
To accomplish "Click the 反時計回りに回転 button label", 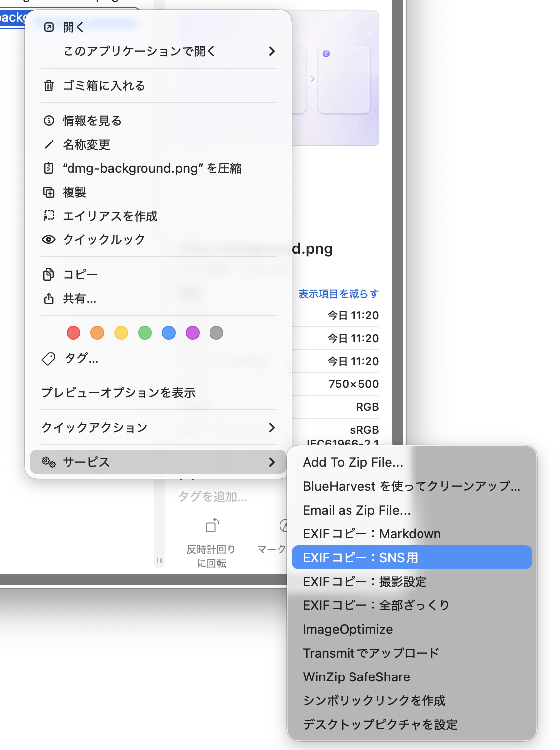I will [x=211, y=556].
